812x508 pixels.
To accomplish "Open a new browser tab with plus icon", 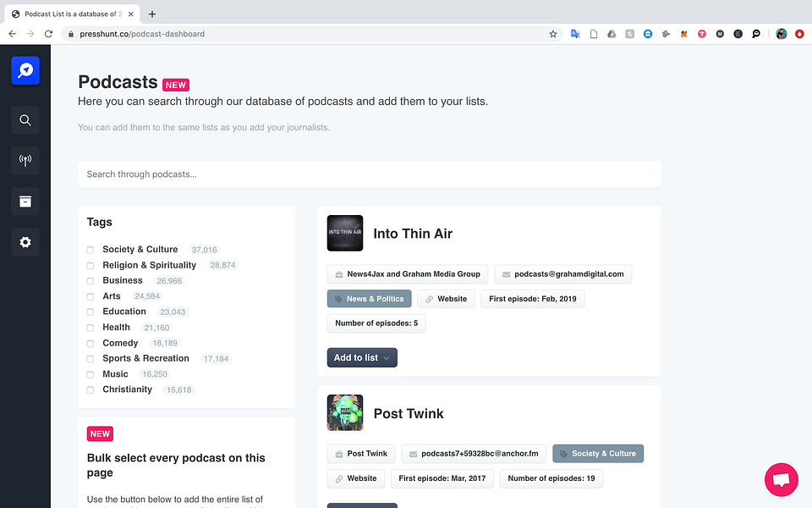I will coord(152,14).
